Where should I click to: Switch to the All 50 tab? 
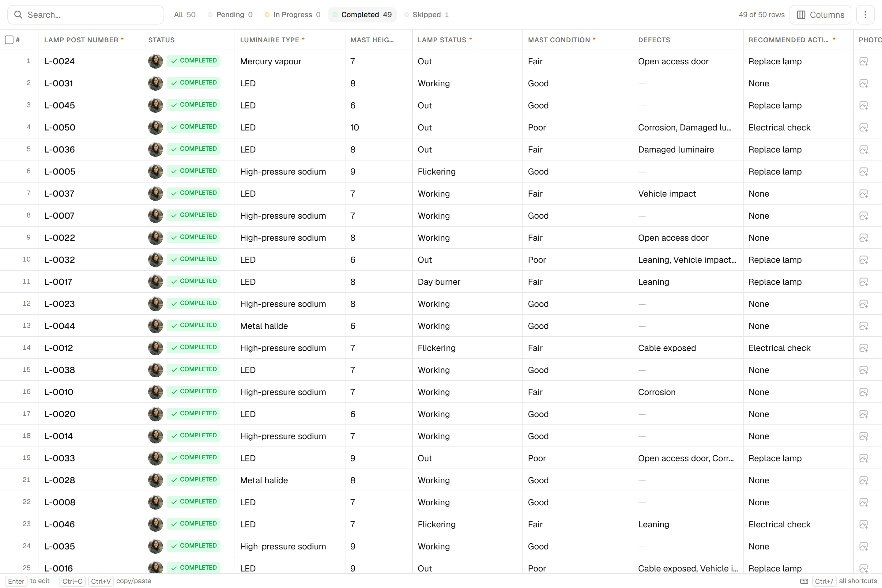point(184,15)
